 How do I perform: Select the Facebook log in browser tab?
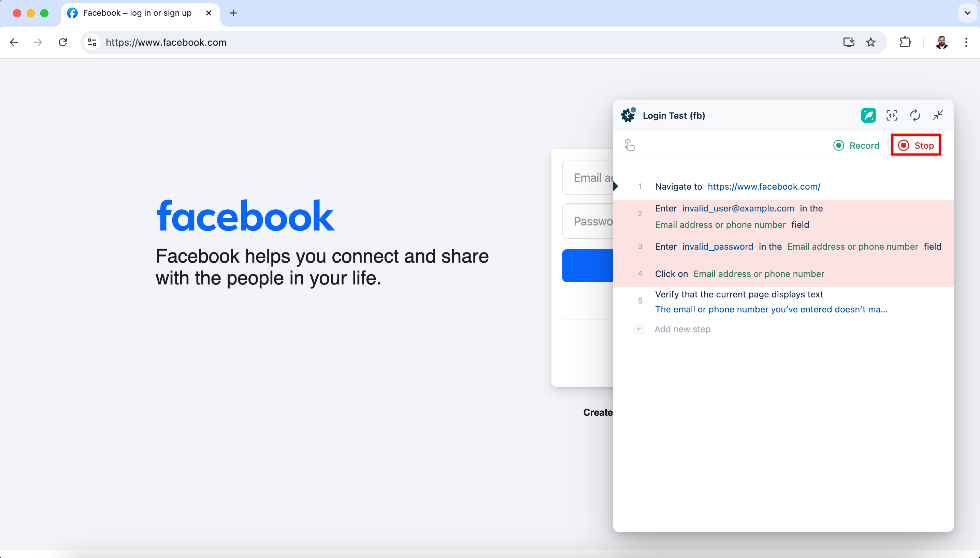coord(137,13)
